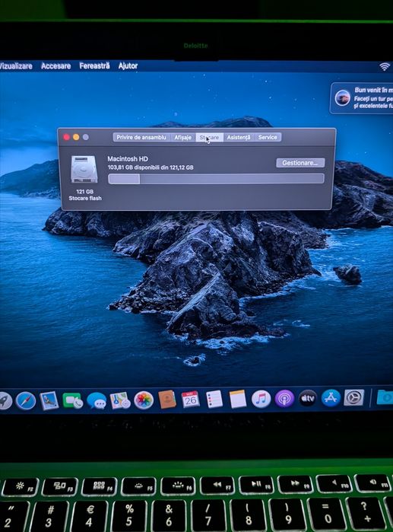Close the About This Mac window
This screenshot has height=532, width=393.
pyautogui.click(x=66, y=137)
